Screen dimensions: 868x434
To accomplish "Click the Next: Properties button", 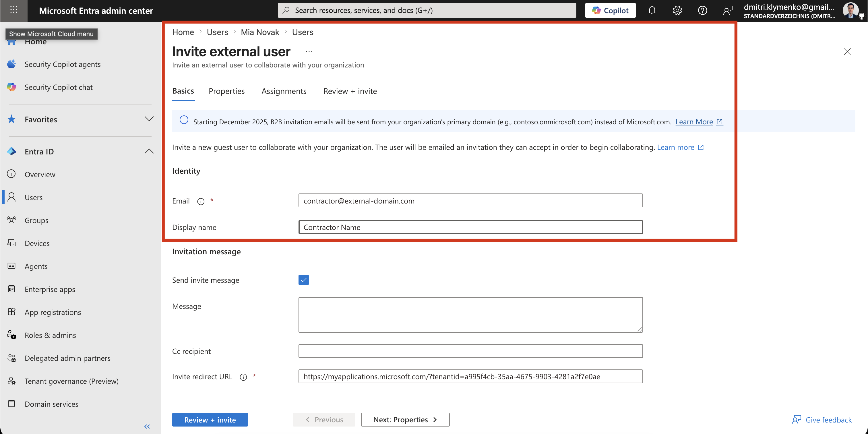I will 405,420.
